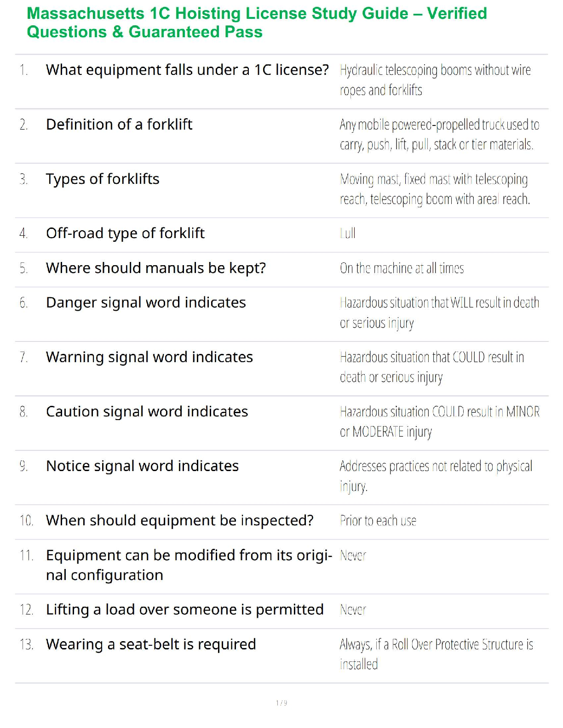The width and height of the screenshot is (563, 728).
Task: Click "Wearing a seat-belt is required" term
Action: pos(151,644)
